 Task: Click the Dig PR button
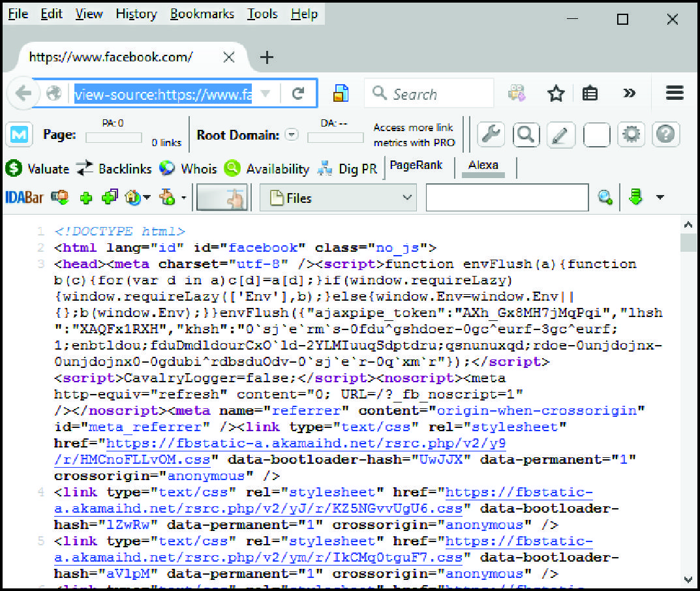click(347, 169)
